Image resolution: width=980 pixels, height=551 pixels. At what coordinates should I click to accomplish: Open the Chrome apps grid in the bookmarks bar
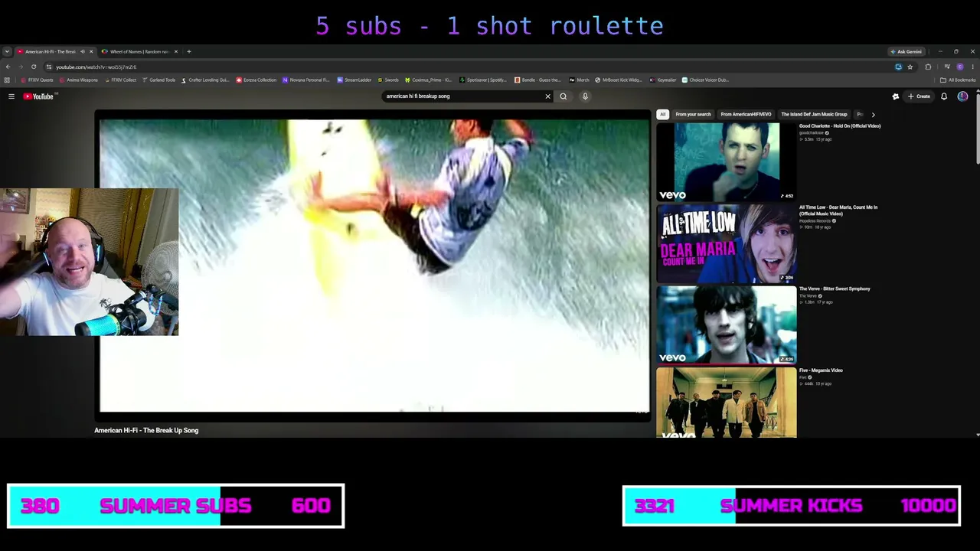click(7, 80)
